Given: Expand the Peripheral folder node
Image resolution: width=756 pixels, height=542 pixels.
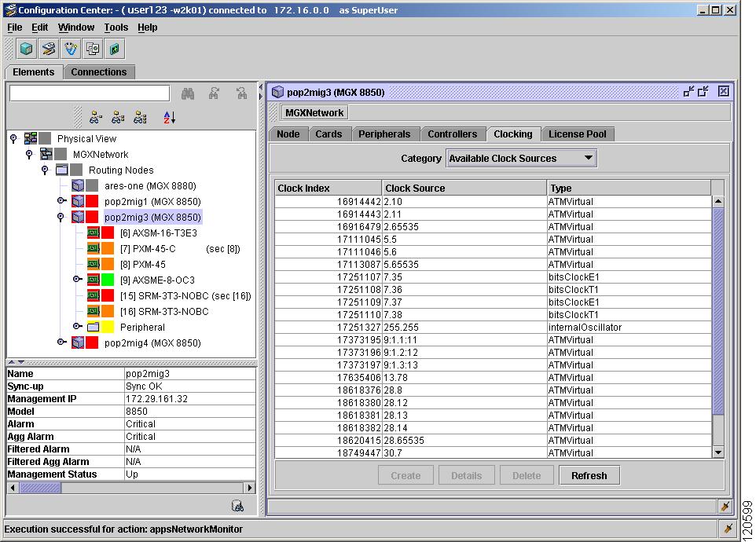Looking at the screenshot, I should click(x=77, y=326).
